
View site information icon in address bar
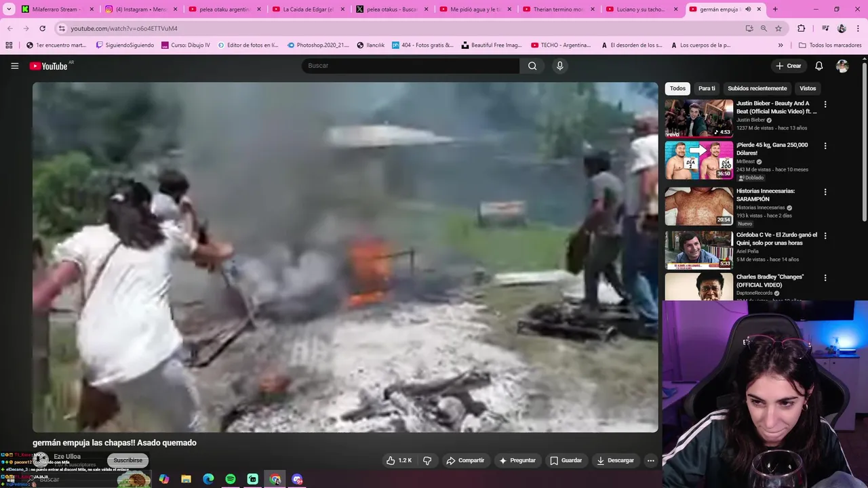click(61, 28)
